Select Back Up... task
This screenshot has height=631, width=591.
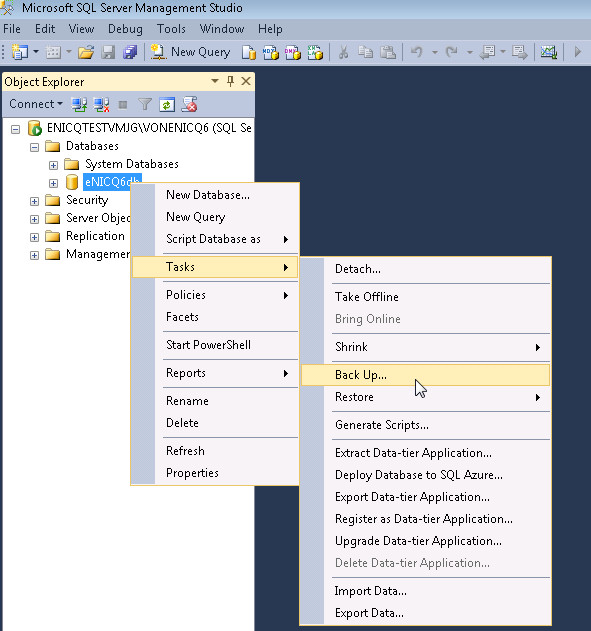[x=426, y=375]
